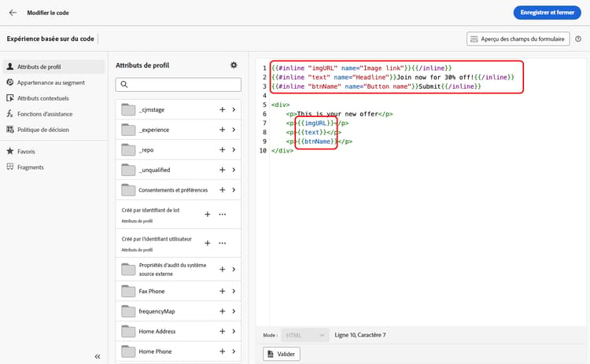Collapse the left panel with double chevron
Screen dimensions: 590x364
[x=98, y=356]
